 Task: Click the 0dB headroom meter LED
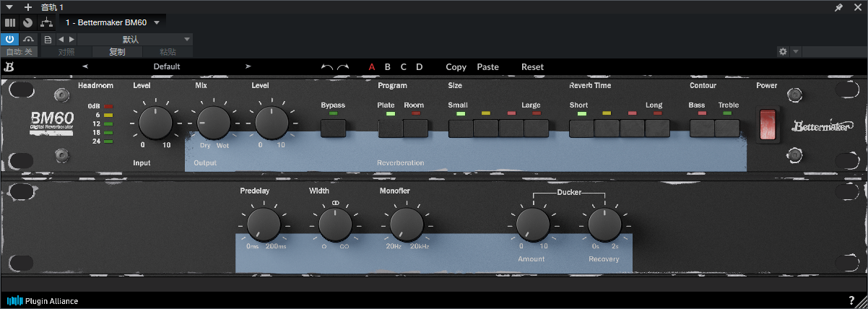coord(108,106)
